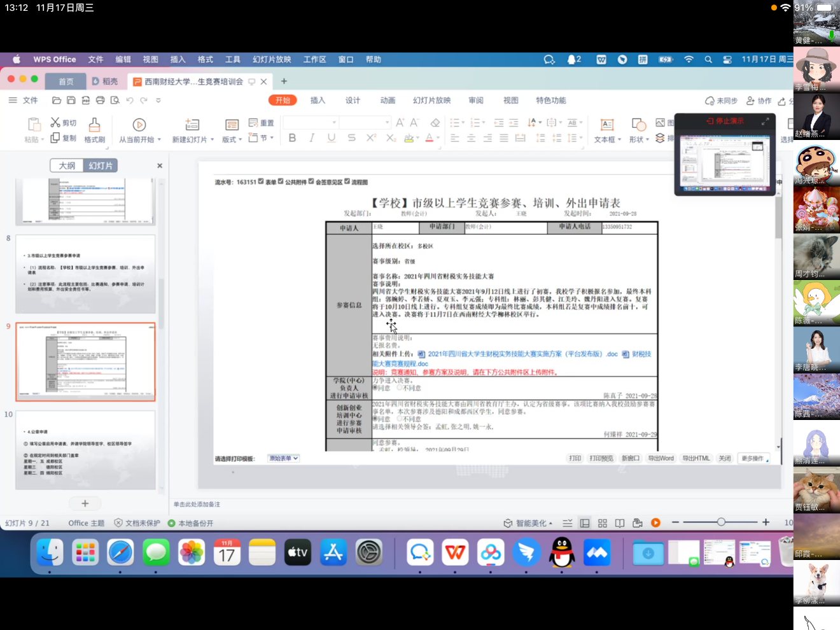This screenshot has width=840, height=630.
Task: Open the 竞赛规程.doc attachment link
Action: click(400, 364)
